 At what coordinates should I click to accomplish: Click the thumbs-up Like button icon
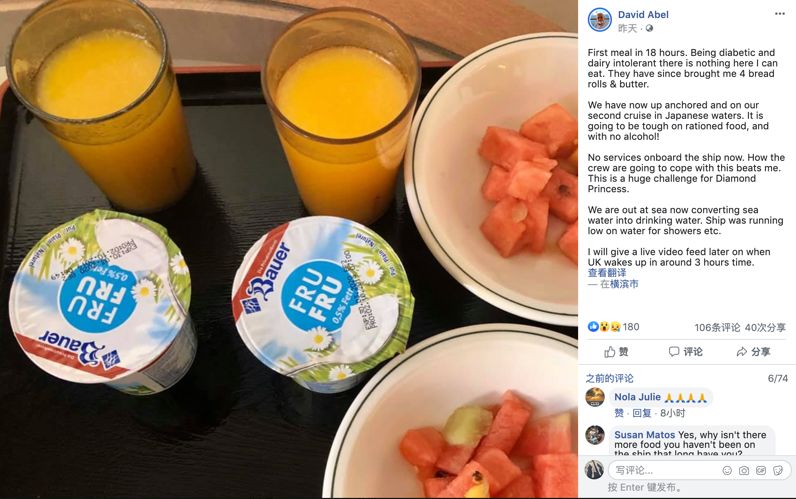click(x=610, y=352)
